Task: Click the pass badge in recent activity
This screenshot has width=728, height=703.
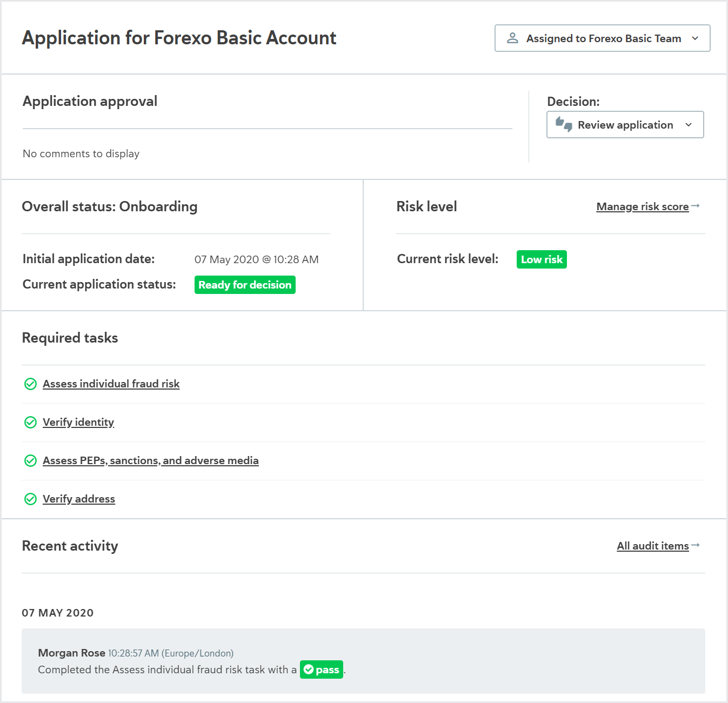Action: 322,669
